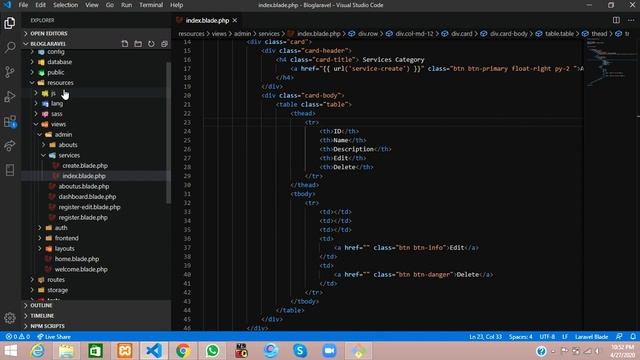This screenshot has height=360, width=640.
Task: Expand the OUTLINE panel
Action: pyautogui.click(x=41, y=305)
